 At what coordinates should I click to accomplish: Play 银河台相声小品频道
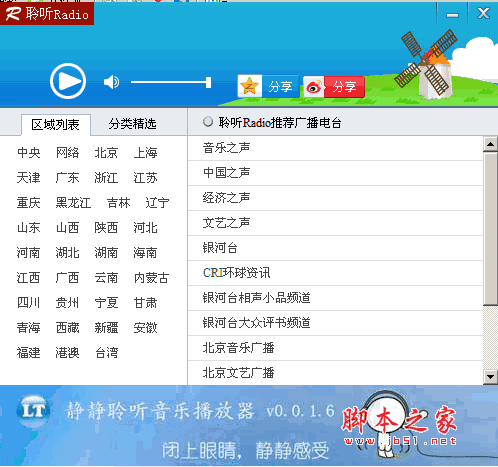point(335,298)
